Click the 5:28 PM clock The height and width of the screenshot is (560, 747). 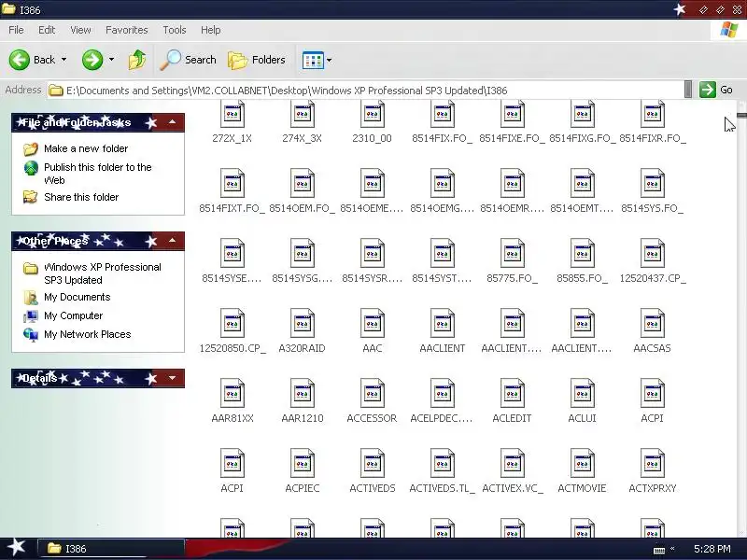click(712, 549)
